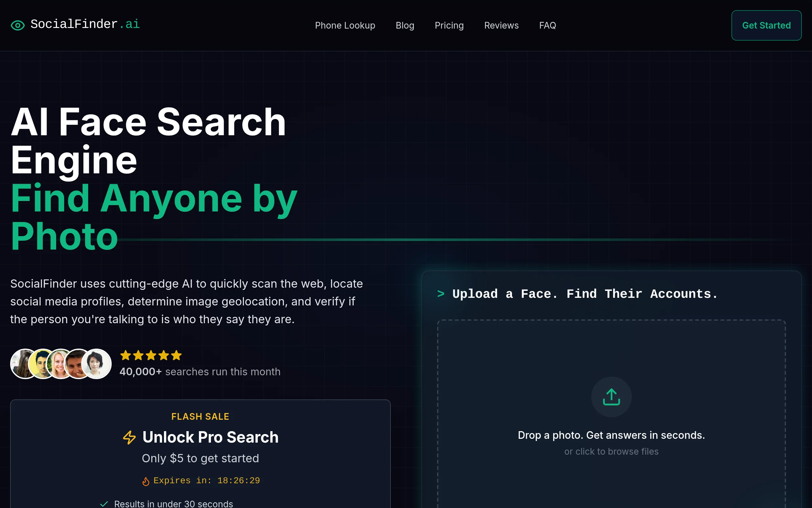The width and height of the screenshot is (812, 508).
Task: Click 'Upload a Face. Find Their Accounts.' heading
Action: (585, 294)
